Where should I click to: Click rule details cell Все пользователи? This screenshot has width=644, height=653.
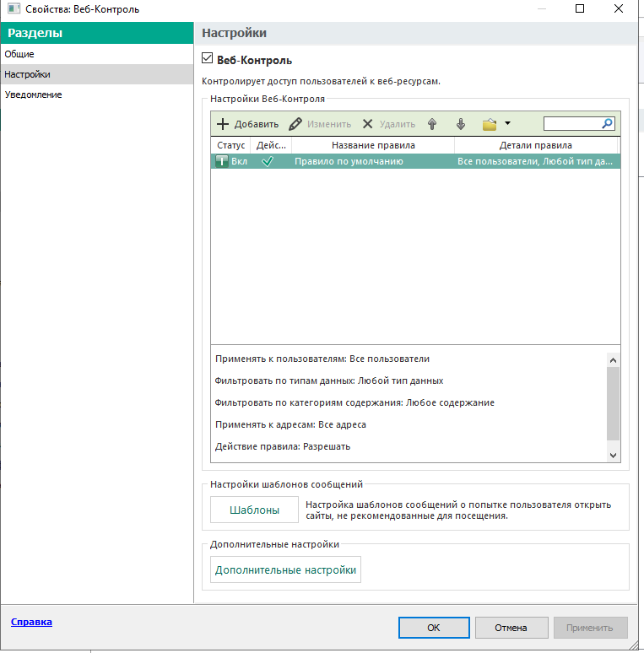(535, 161)
